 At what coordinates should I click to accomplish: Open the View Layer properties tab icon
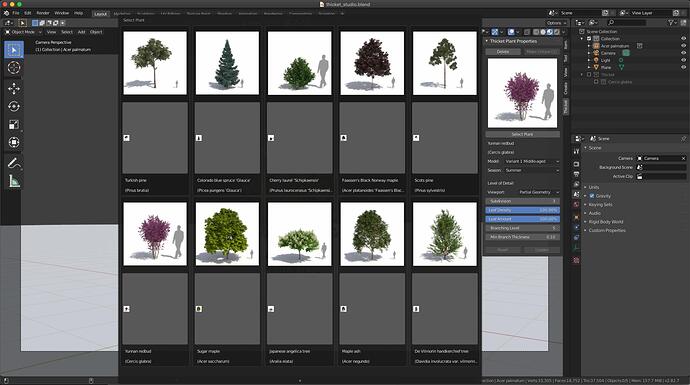[576, 184]
